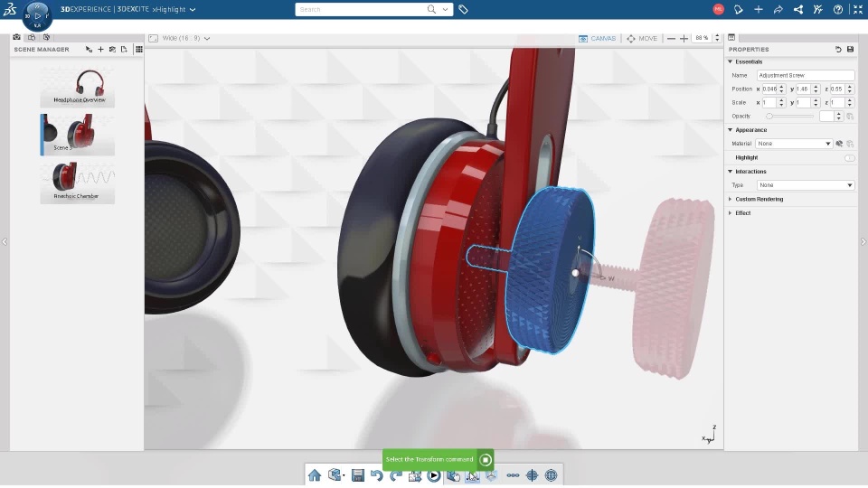Collapse the right panel arrow
The width and height of the screenshot is (868, 488).
[x=863, y=242]
